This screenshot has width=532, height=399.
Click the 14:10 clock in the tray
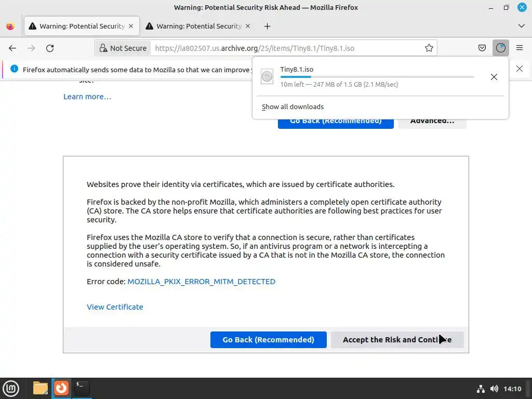(512, 389)
